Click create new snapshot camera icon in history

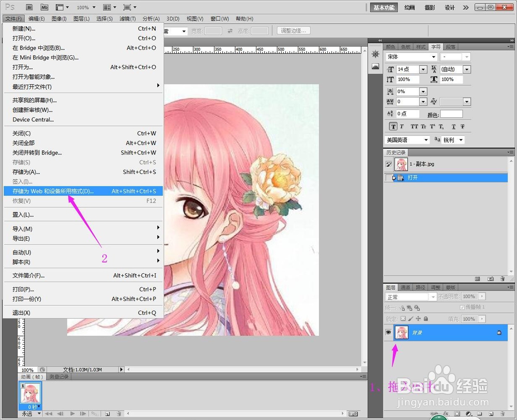pos(491,278)
